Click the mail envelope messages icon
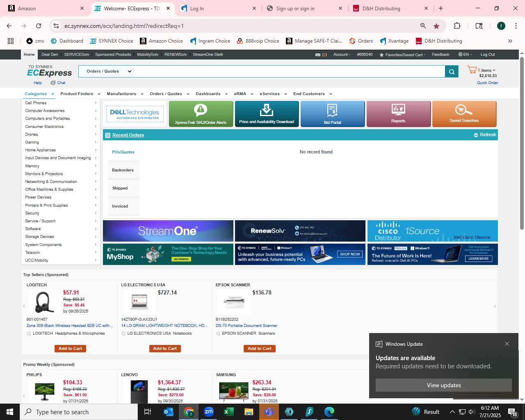 [x=318, y=55]
